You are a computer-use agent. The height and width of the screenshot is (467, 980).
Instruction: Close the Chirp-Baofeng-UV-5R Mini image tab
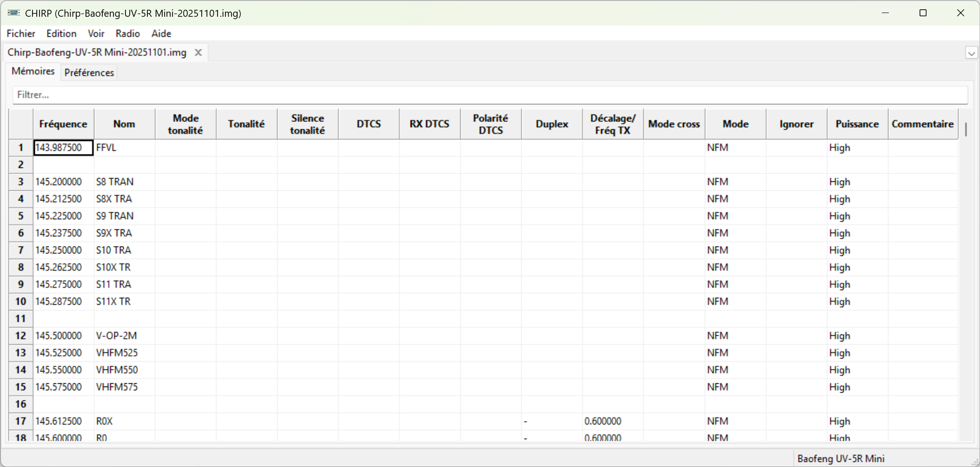pyautogui.click(x=198, y=53)
